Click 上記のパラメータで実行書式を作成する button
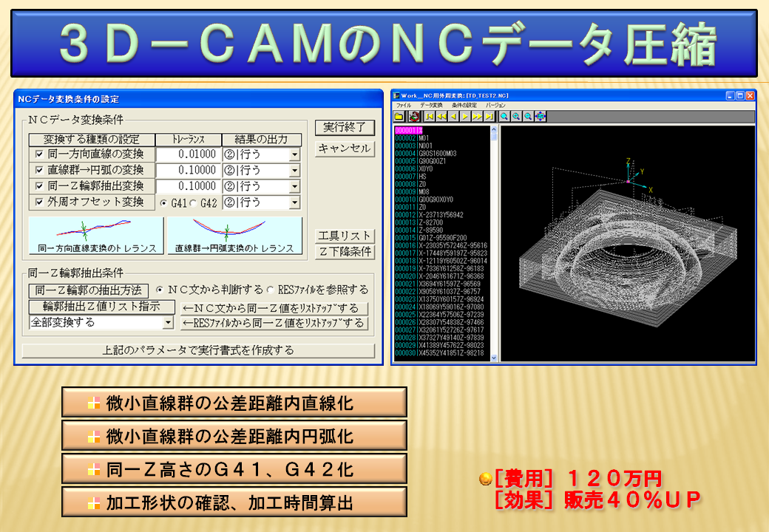Viewport: 769px width, 532px height. [x=198, y=351]
